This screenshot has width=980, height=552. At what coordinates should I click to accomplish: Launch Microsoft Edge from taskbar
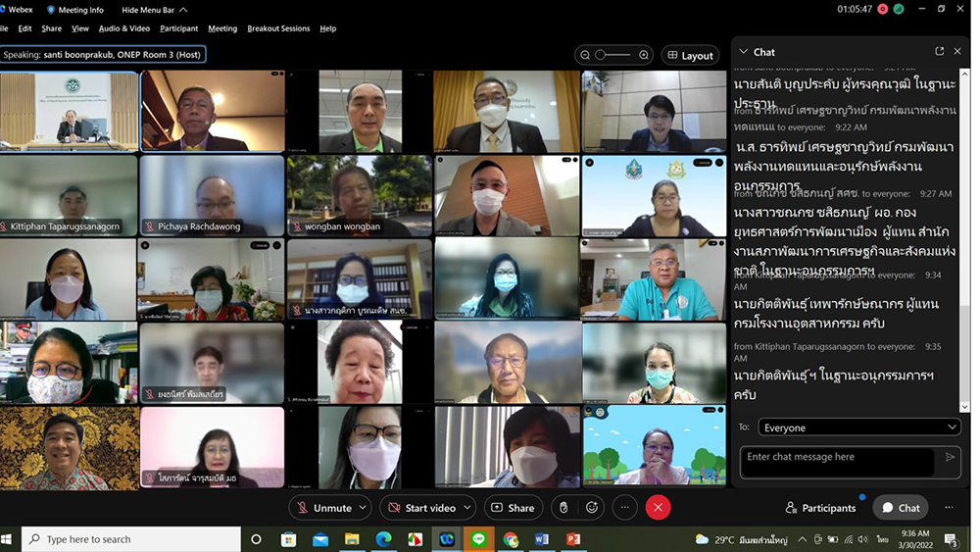[x=384, y=539]
